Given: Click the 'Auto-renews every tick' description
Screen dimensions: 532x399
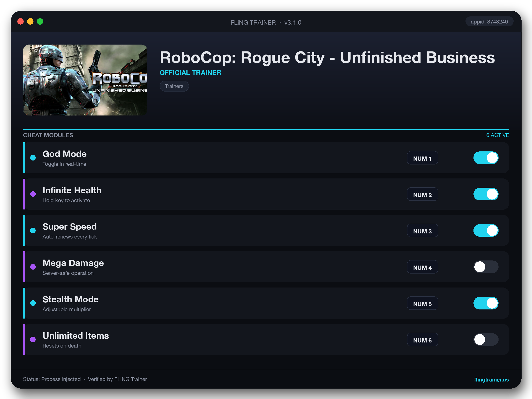Looking at the screenshot, I should click(70, 237).
